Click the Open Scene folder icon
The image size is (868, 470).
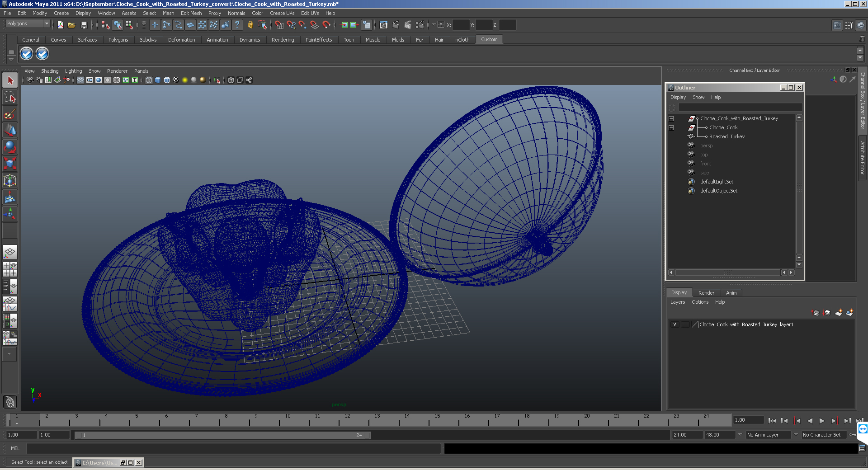click(x=71, y=25)
